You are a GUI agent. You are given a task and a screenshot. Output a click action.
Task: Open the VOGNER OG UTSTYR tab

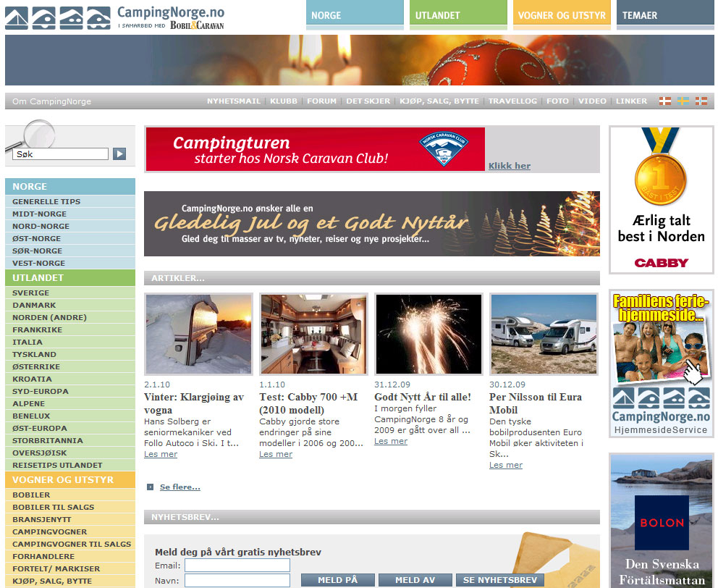[562, 15]
